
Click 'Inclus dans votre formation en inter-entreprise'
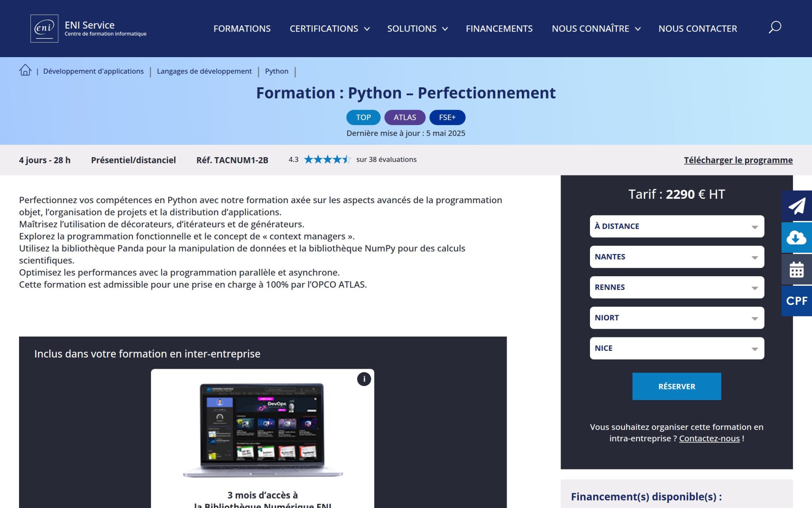point(147,354)
